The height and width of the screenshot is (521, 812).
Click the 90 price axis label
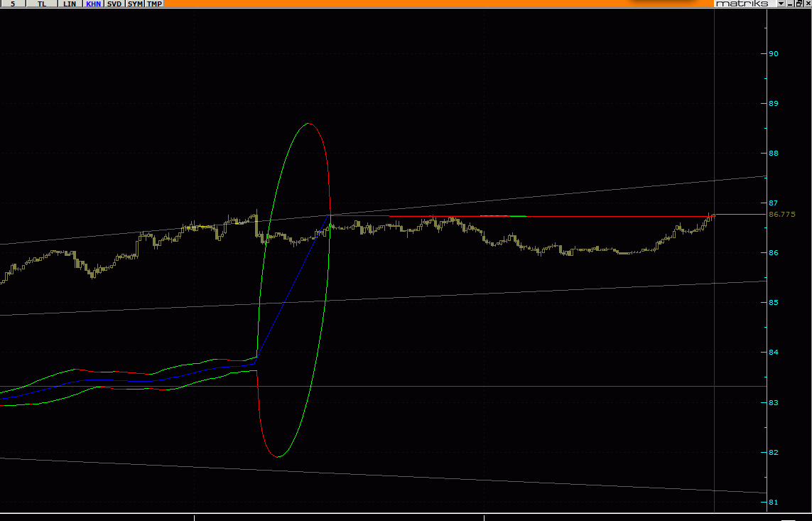point(773,53)
